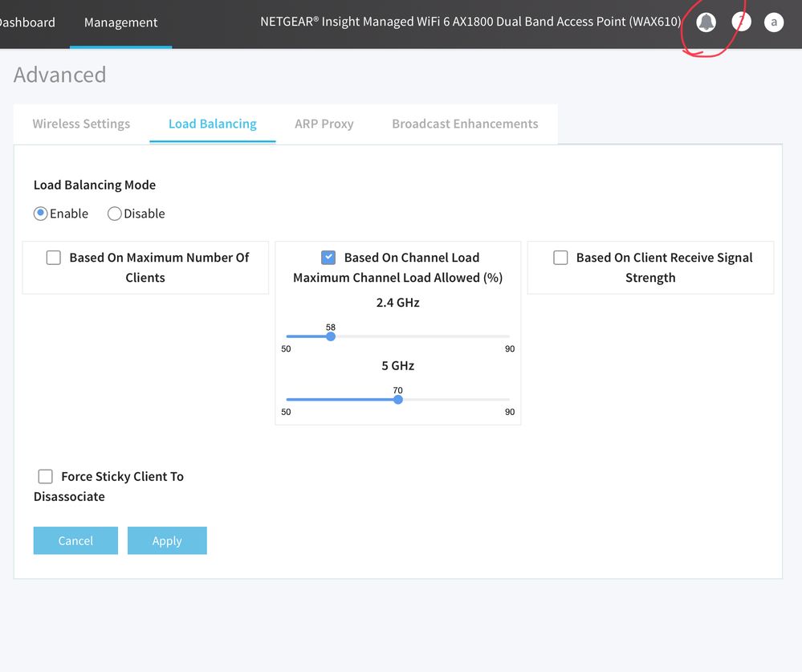
Task: Click the 5 GHz slider handle
Action: [x=398, y=399]
